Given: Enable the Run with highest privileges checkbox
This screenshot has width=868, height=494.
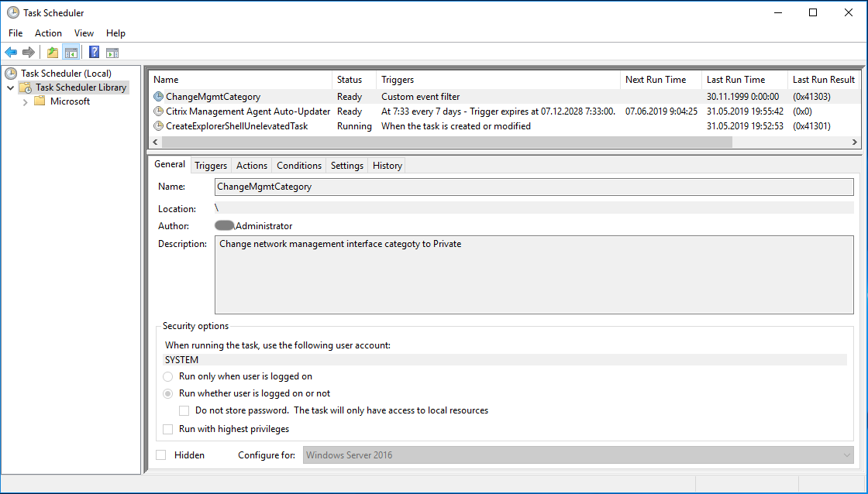Looking at the screenshot, I should pos(168,429).
